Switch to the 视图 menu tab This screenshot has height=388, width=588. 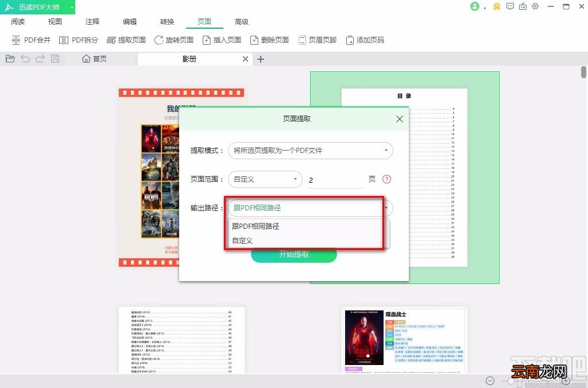55,22
